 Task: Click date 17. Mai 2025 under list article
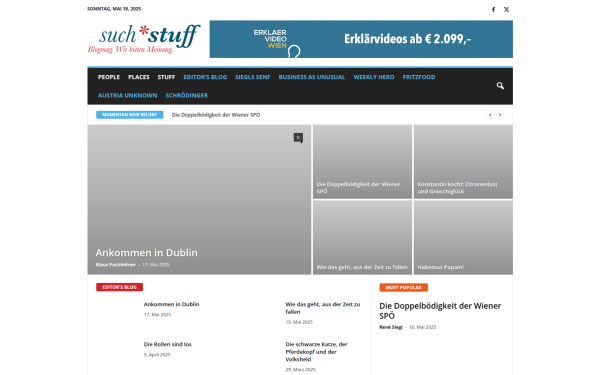pos(157,315)
